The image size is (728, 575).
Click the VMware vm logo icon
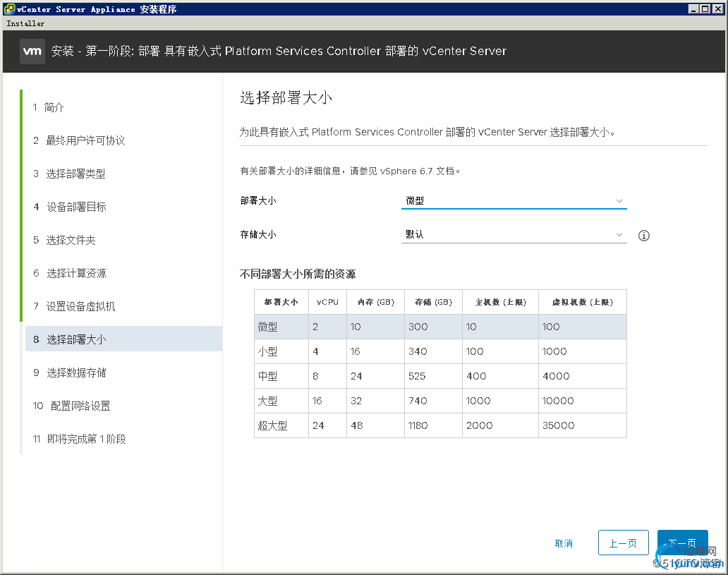[x=32, y=51]
